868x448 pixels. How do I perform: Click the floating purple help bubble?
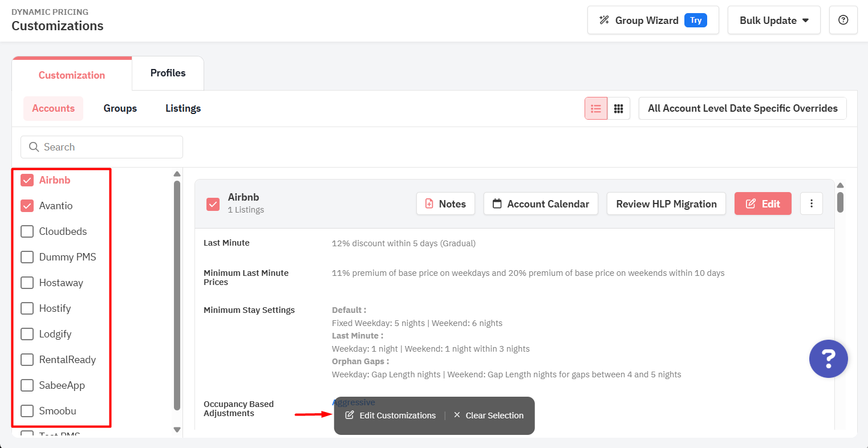click(828, 359)
